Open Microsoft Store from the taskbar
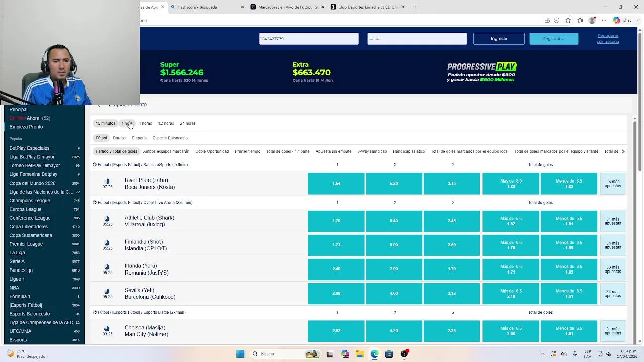This screenshot has width=644, height=362. [x=389, y=354]
